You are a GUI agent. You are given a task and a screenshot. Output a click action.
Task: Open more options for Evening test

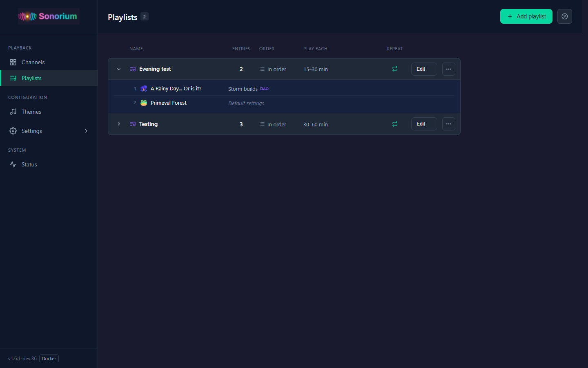pyautogui.click(x=449, y=69)
